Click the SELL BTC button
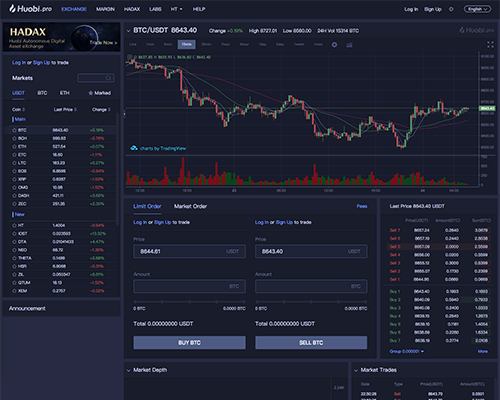Viewport: 500px width, 400px height. [x=311, y=343]
